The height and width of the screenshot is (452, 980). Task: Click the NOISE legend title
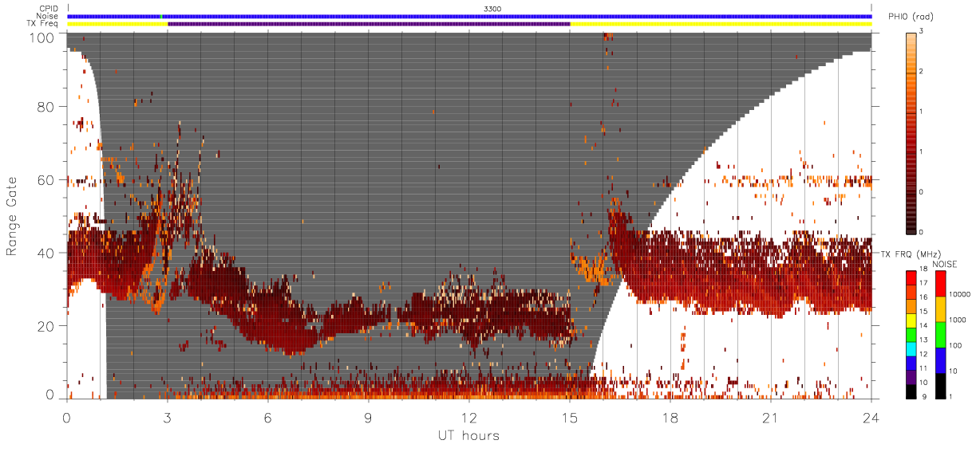tap(945, 264)
